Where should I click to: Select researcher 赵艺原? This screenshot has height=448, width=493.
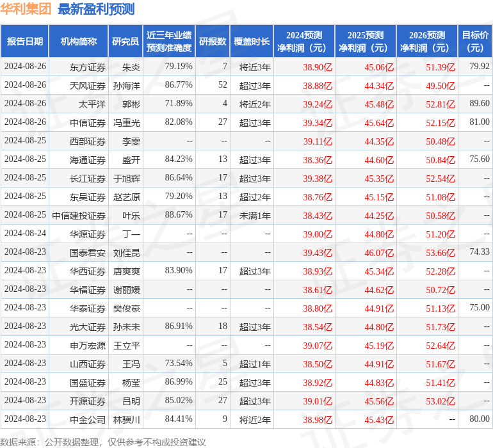click(x=127, y=197)
